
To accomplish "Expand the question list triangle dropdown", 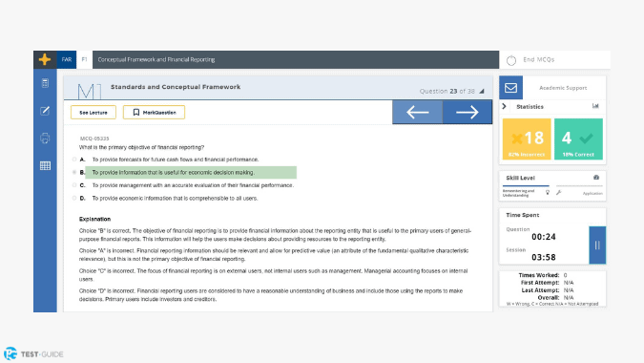I will tap(482, 92).
